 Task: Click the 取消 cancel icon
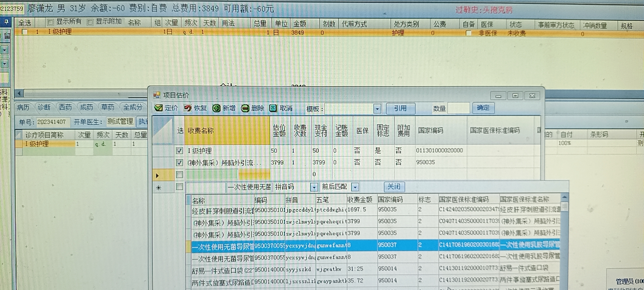[273, 108]
